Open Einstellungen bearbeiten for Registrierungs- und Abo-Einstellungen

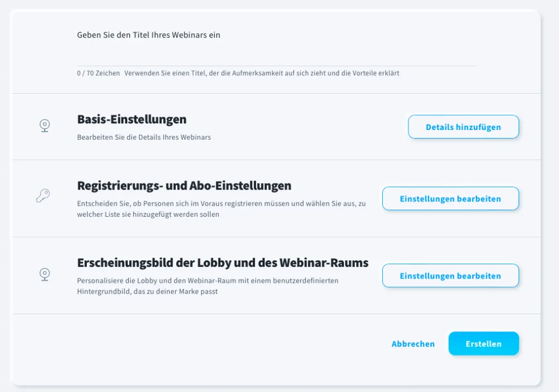point(450,199)
